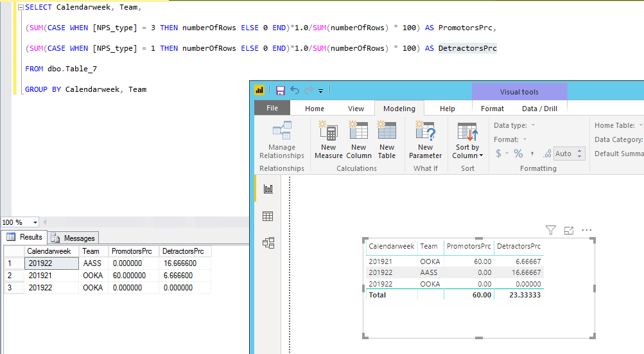Open the Quick Access Toolbar customize arrow

321,91
